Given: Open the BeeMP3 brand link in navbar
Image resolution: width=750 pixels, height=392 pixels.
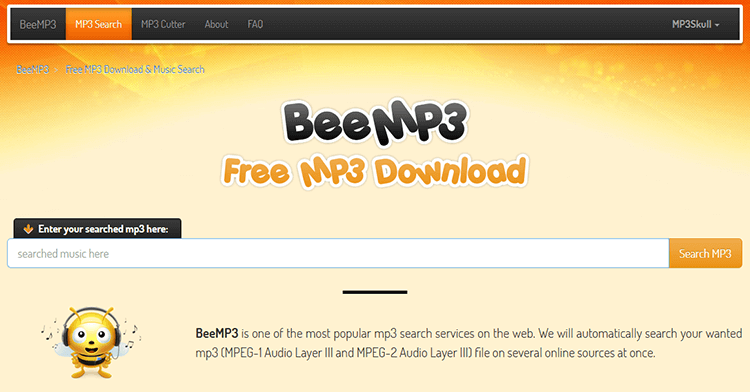Looking at the screenshot, I should pos(38,24).
